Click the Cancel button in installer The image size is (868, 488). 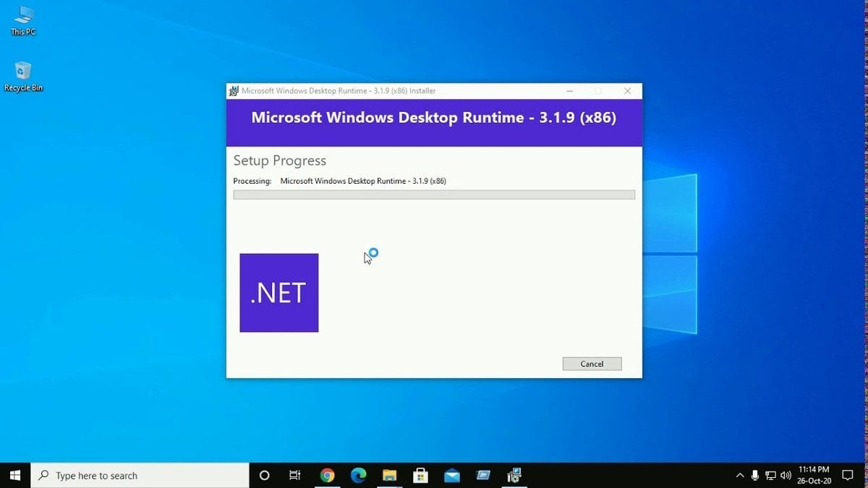coord(592,364)
